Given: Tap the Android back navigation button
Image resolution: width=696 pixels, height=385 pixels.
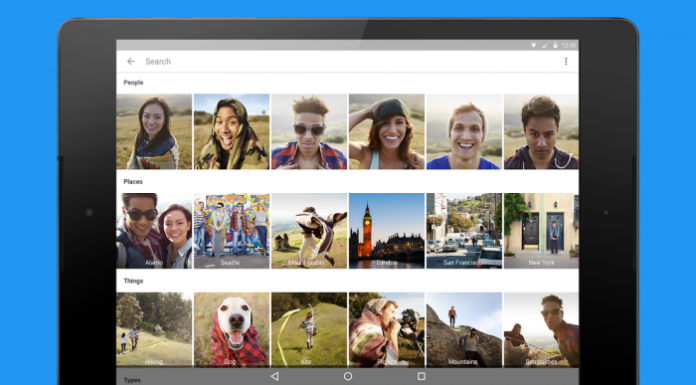Looking at the screenshot, I should (274, 376).
